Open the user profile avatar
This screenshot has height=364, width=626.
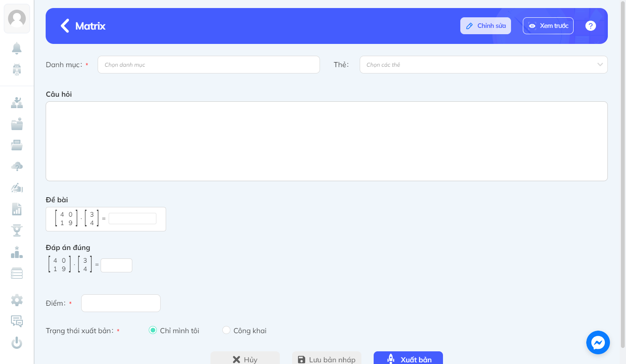(17, 19)
